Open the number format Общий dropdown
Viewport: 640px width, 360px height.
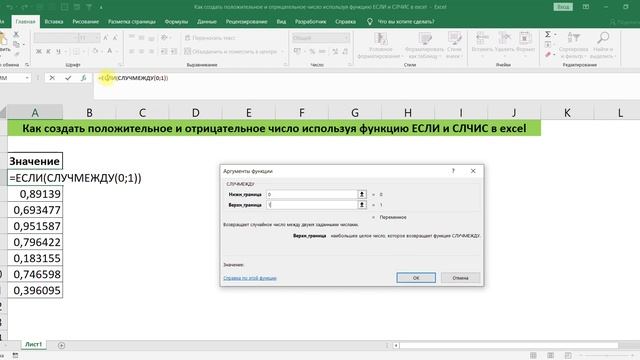tap(347, 38)
